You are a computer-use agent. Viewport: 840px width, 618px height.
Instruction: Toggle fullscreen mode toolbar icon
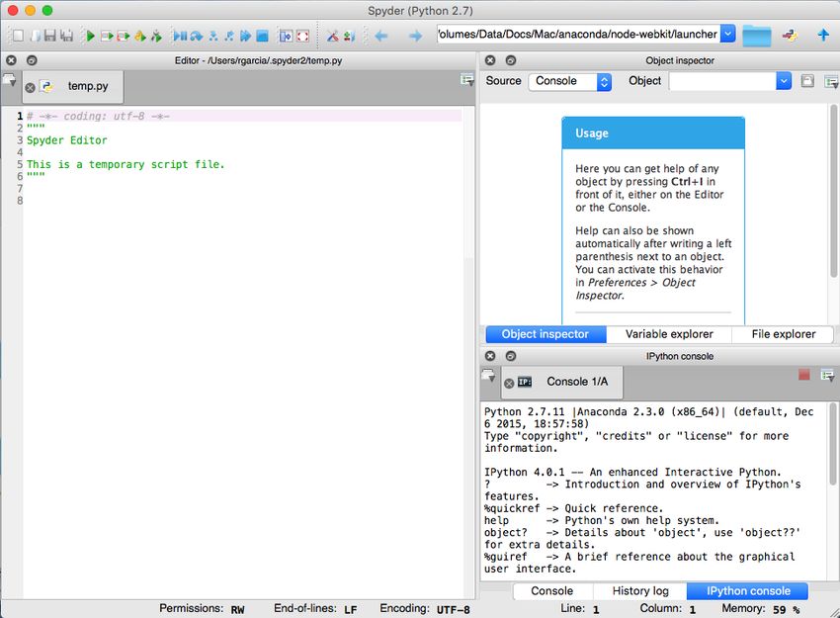[x=302, y=36]
